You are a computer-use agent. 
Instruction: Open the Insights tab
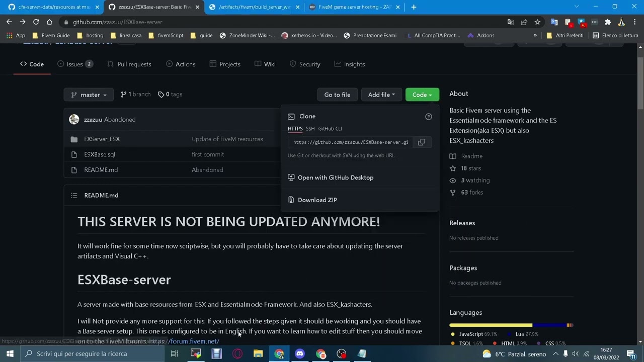pyautogui.click(x=350, y=64)
